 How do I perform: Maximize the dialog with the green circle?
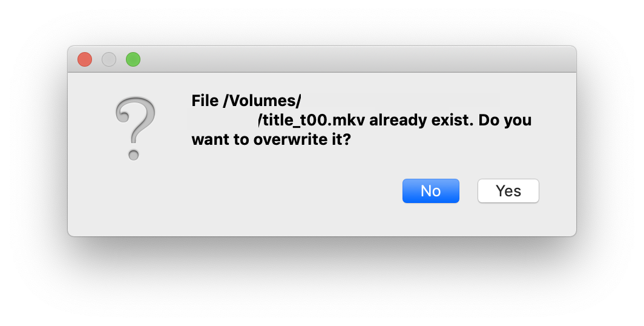(x=133, y=59)
